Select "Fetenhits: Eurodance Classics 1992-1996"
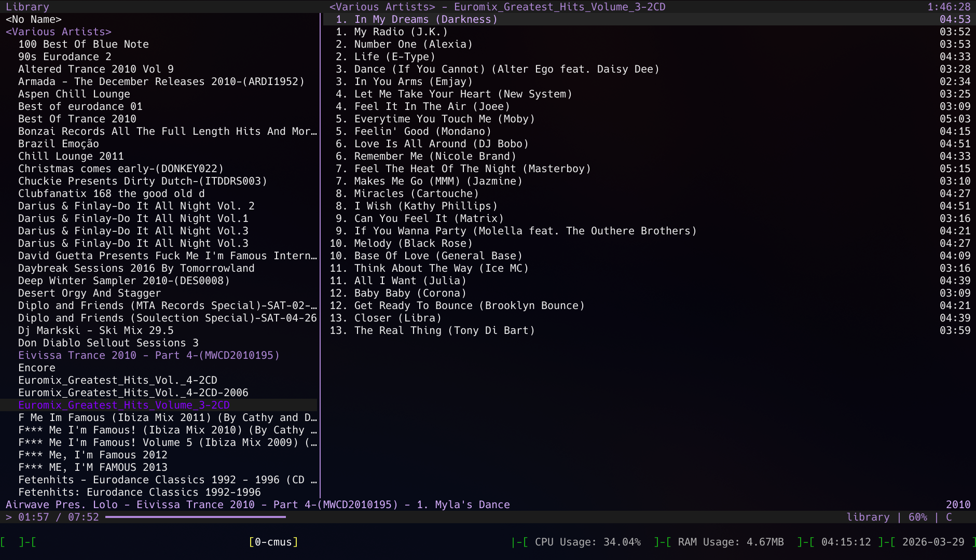This screenshot has width=976, height=560. [139, 492]
